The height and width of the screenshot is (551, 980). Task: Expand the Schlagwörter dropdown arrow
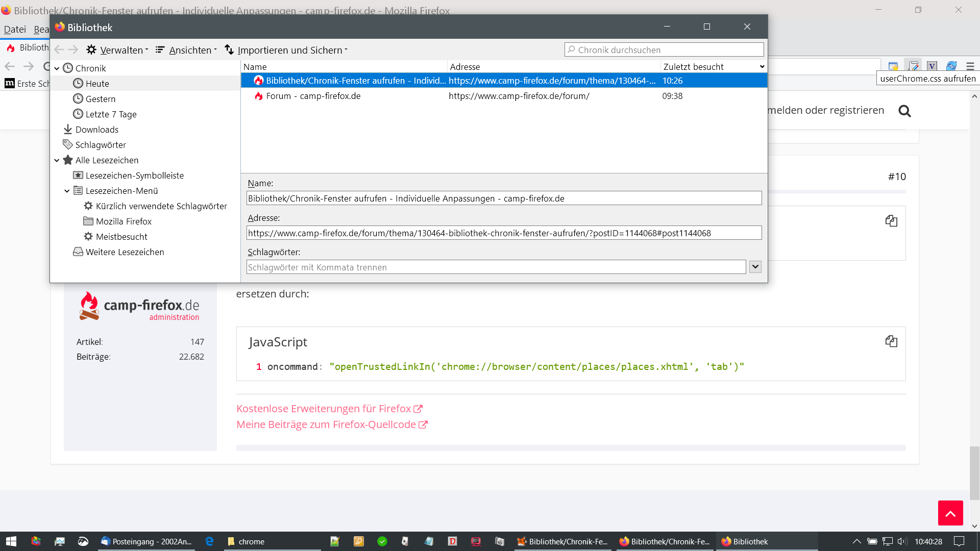(755, 267)
